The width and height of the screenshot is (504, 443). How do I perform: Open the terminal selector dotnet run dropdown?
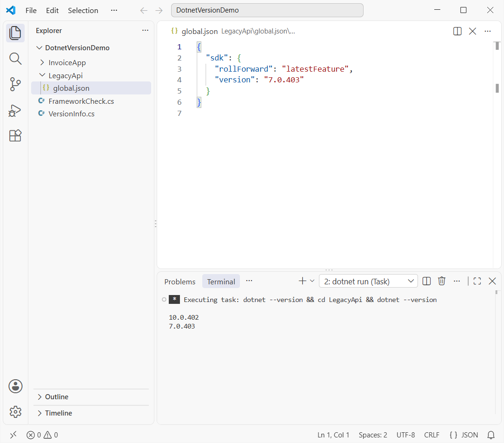tap(368, 281)
